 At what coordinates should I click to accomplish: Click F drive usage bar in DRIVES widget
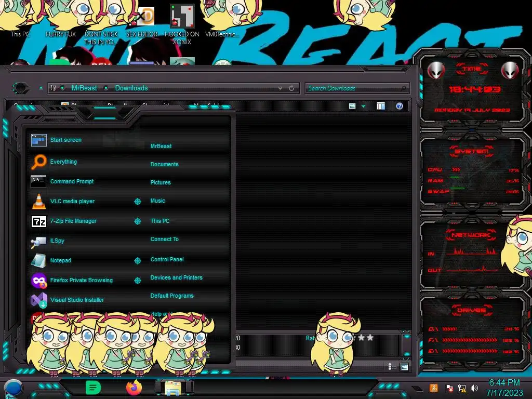(x=470, y=340)
